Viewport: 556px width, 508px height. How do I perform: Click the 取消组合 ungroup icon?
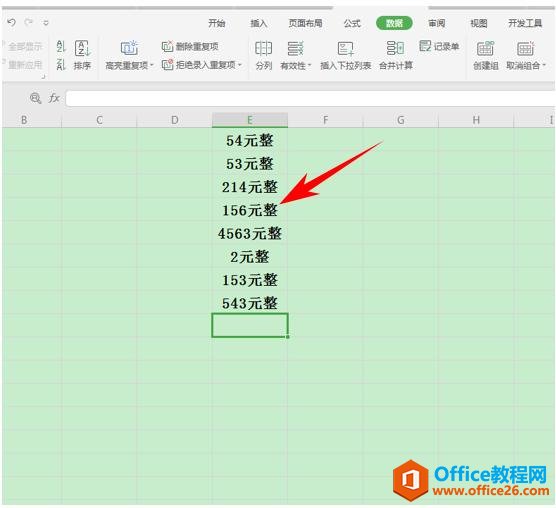pyautogui.click(x=525, y=49)
